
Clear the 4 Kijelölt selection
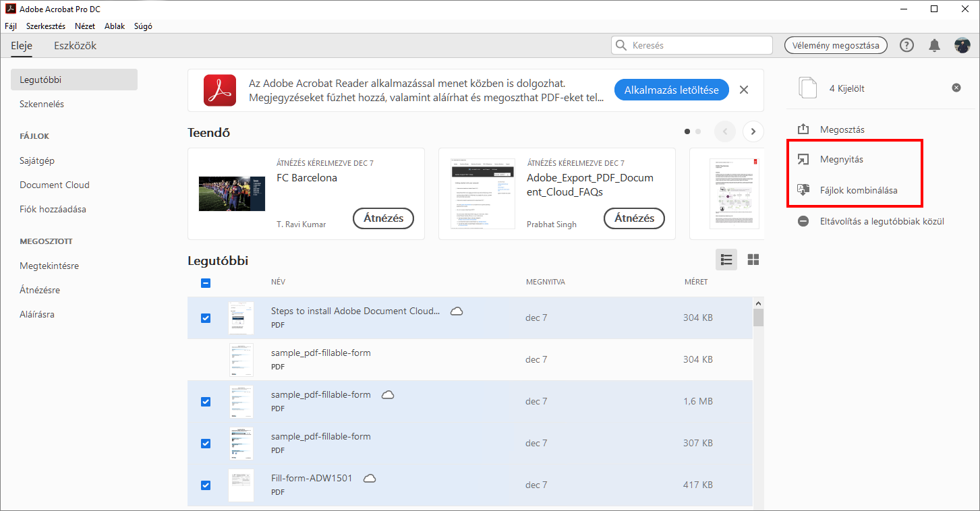pos(956,88)
